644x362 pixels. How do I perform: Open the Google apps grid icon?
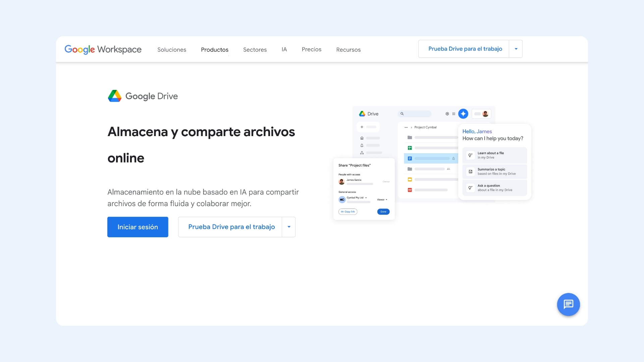tap(454, 114)
